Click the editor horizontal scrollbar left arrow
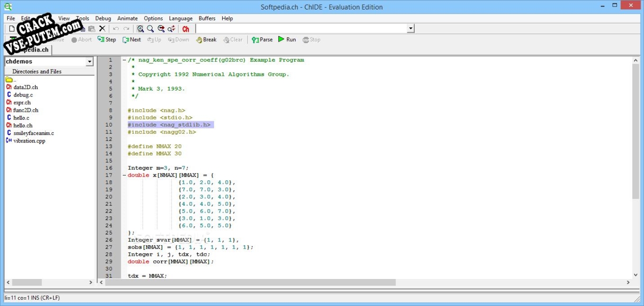The width and height of the screenshot is (644, 306). [101, 282]
